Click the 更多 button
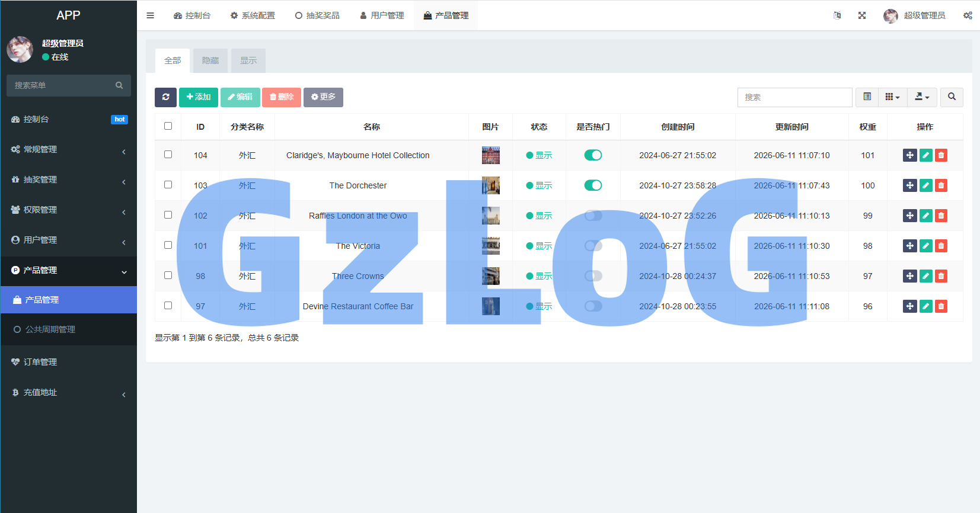 (x=323, y=97)
